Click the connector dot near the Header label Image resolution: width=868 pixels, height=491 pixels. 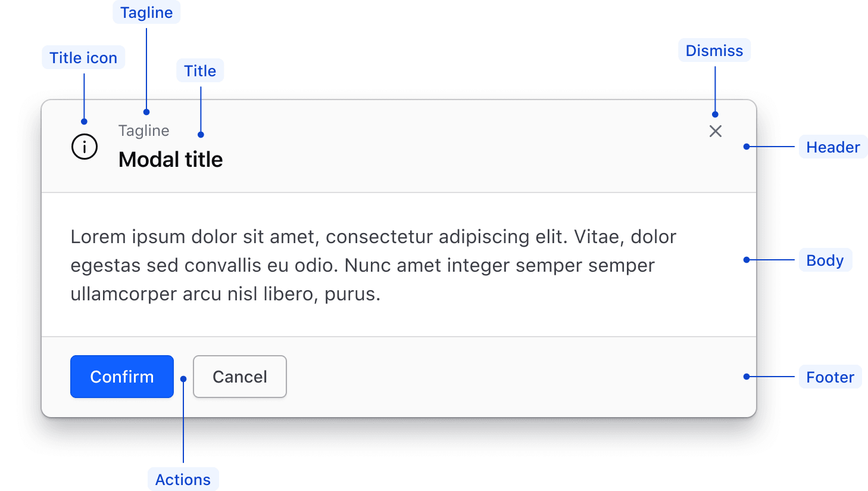746,147
